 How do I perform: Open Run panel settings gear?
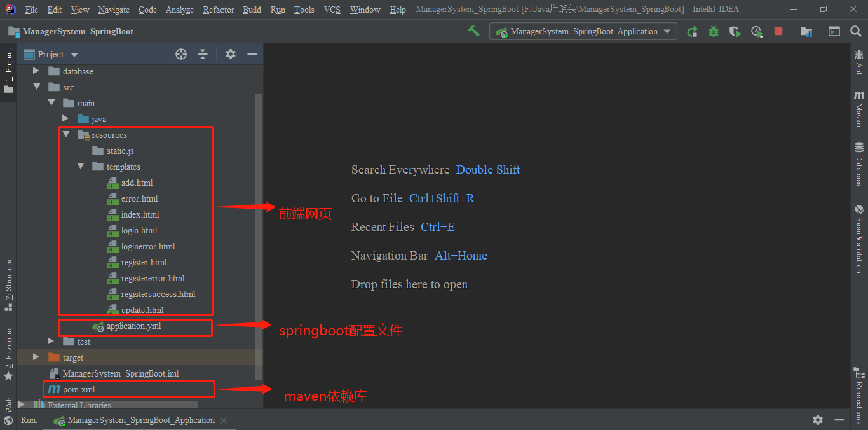click(x=818, y=420)
